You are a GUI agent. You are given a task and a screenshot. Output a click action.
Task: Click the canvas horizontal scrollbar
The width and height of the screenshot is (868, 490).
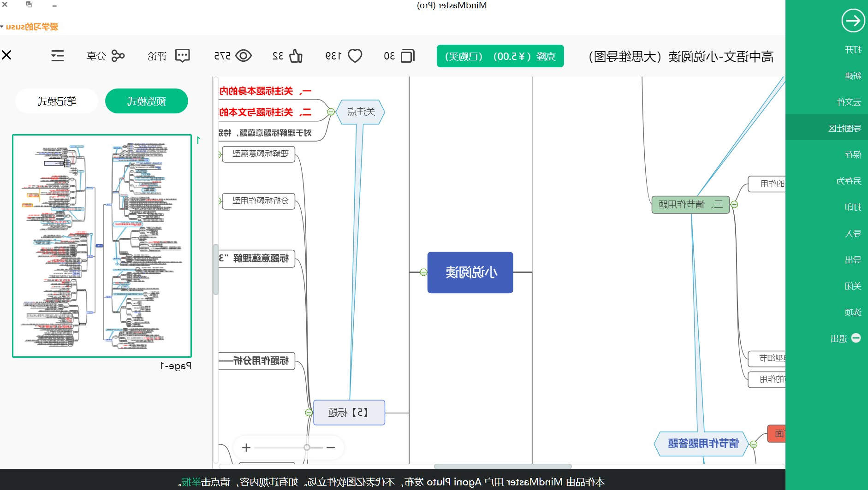[x=503, y=466]
